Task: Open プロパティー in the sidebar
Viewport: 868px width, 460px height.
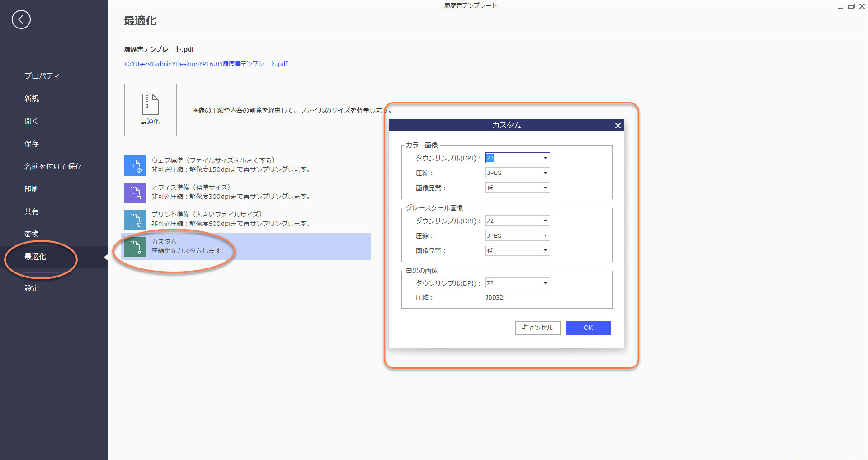Action: click(x=46, y=76)
